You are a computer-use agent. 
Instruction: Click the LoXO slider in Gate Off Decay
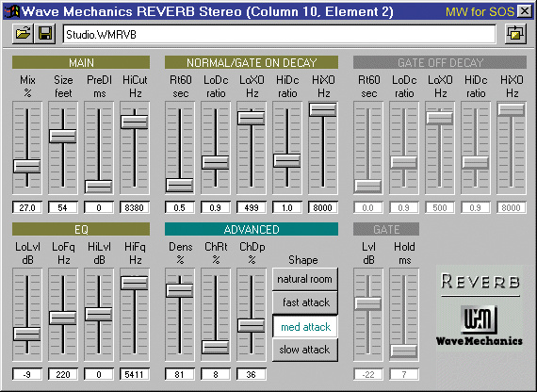(x=439, y=118)
